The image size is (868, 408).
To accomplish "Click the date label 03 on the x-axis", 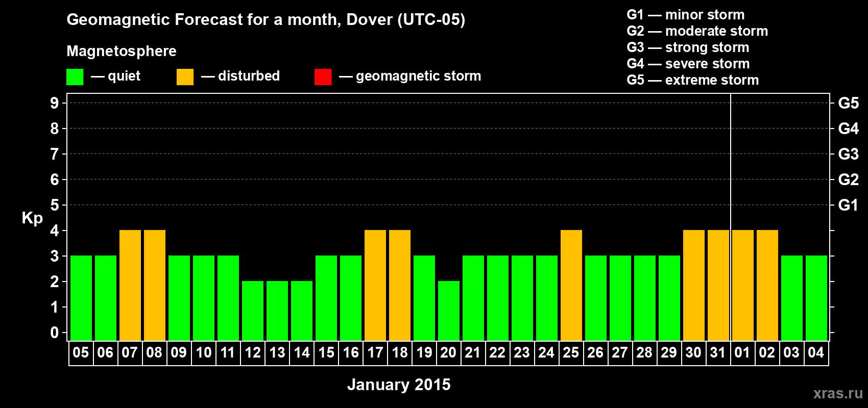I will 791,352.
